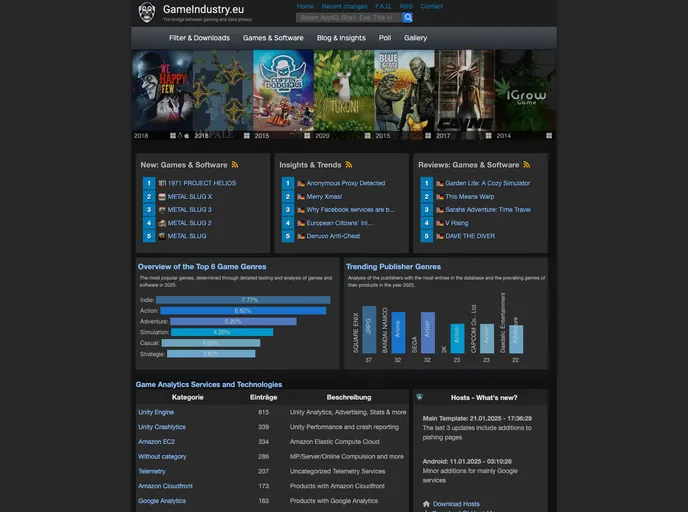The width and height of the screenshot is (688, 512).
Task: Open the Gallery menu item
Action: [415, 38]
